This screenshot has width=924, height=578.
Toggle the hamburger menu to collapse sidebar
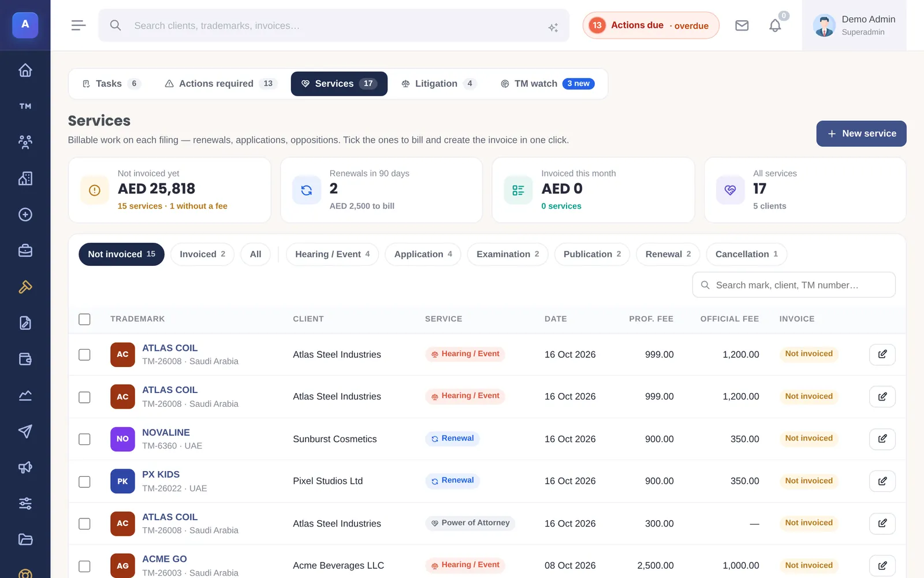point(79,25)
